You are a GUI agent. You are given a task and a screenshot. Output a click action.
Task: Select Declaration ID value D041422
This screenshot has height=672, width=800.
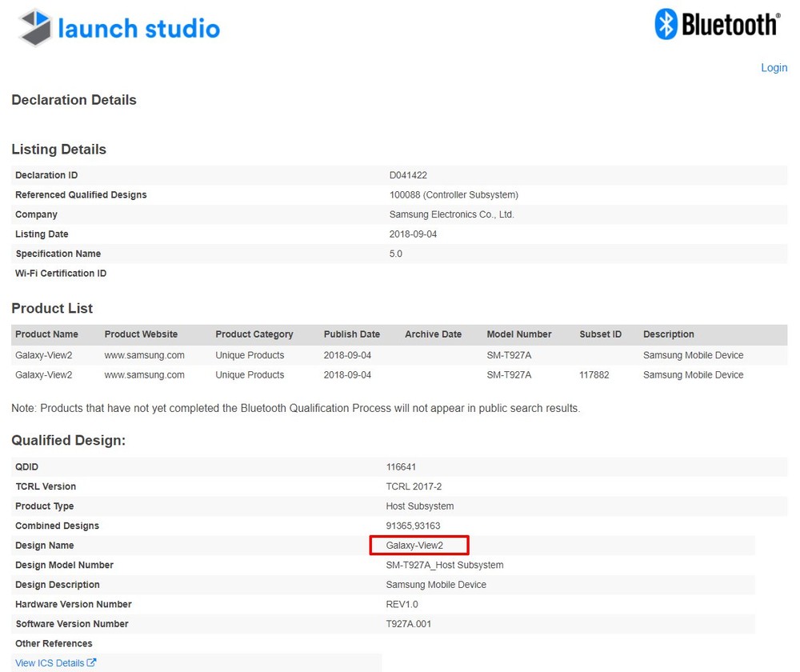(408, 175)
